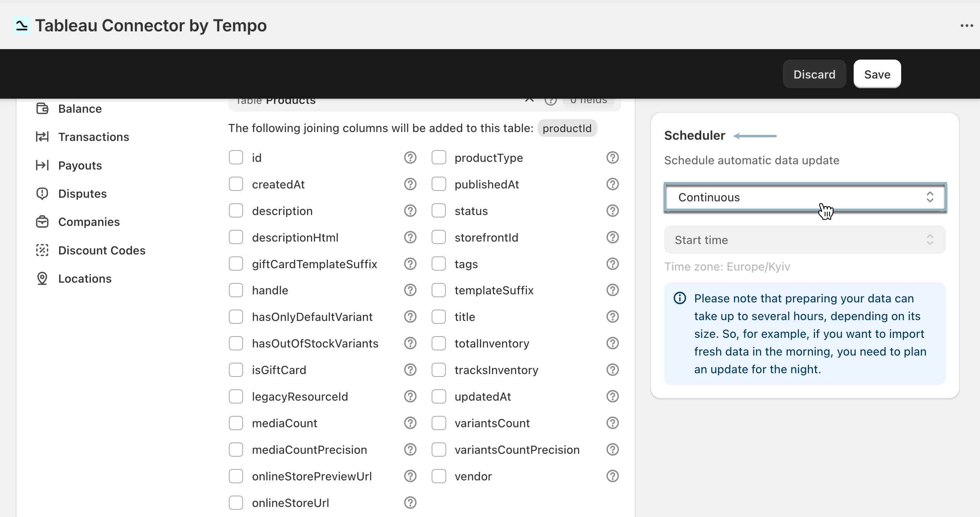Click the Transactions sidebar icon
This screenshot has width=980, height=517.
pyautogui.click(x=43, y=137)
